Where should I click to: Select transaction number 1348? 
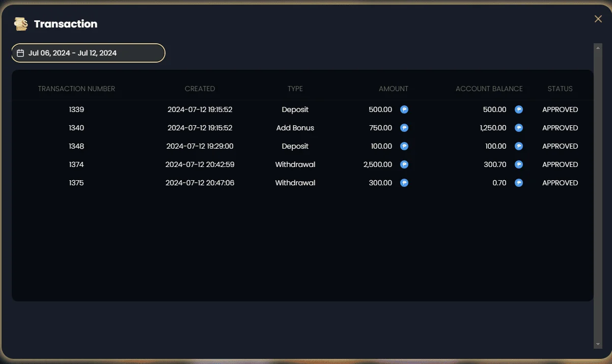coord(76,146)
